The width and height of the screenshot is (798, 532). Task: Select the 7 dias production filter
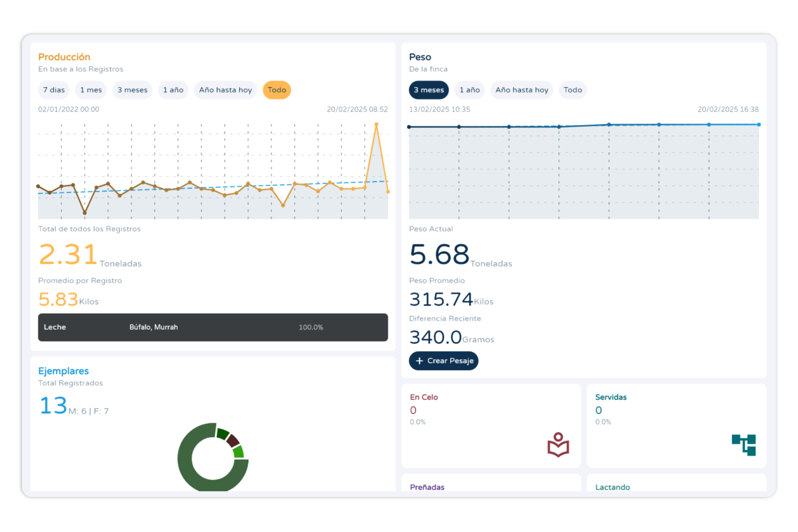tap(54, 90)
